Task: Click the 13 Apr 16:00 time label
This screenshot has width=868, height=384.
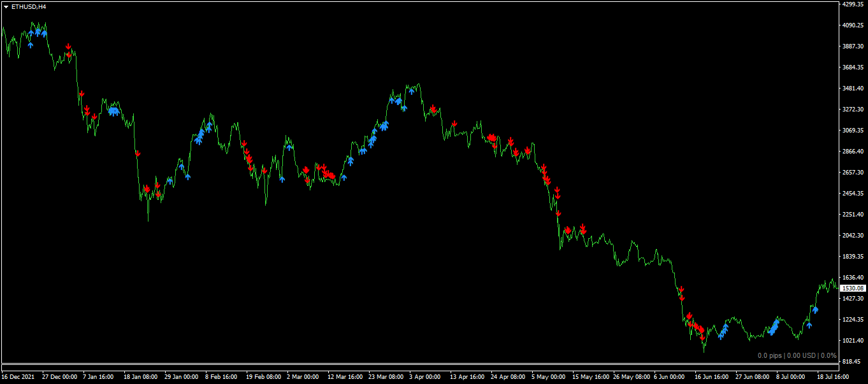Action: (467, 377)
